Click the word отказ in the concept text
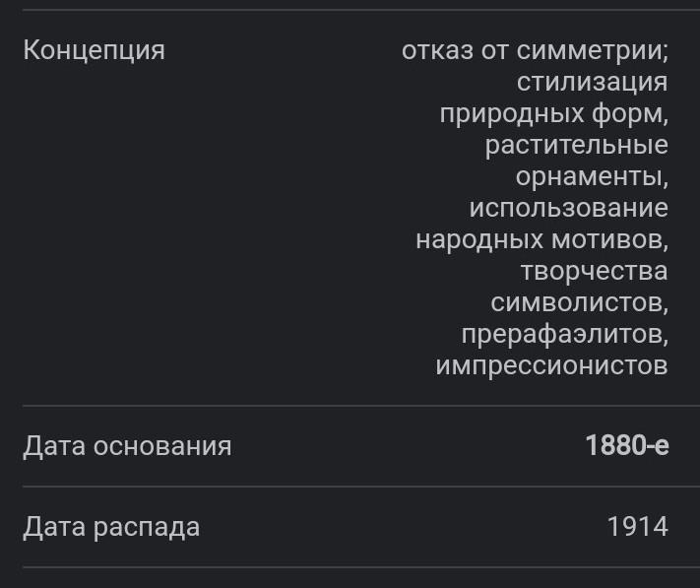The width and height of the screenshot is (700, 588). coord(437,49)
